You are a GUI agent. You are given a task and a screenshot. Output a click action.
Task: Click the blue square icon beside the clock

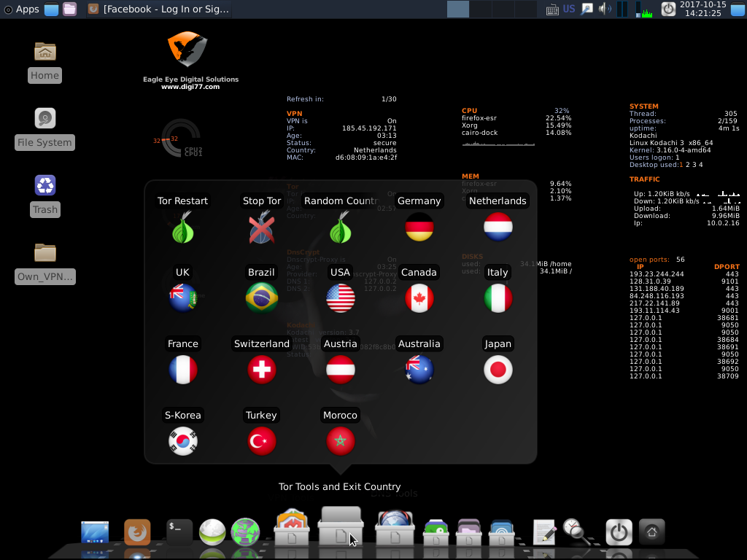point(738,9)
